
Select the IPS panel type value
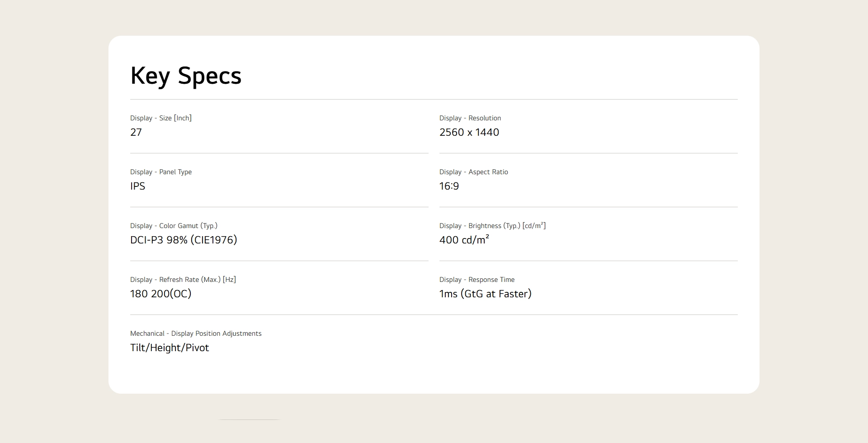click(137, 186)
